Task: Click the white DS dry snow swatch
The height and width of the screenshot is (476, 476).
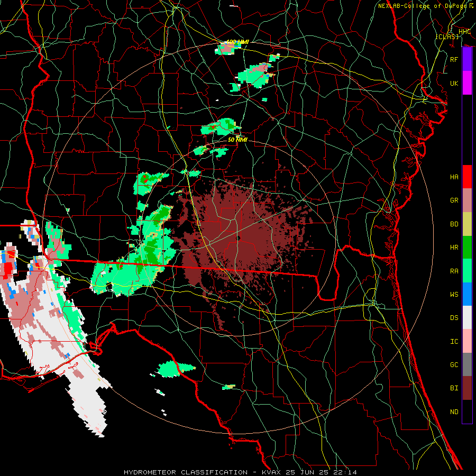Action: point(467,318)
